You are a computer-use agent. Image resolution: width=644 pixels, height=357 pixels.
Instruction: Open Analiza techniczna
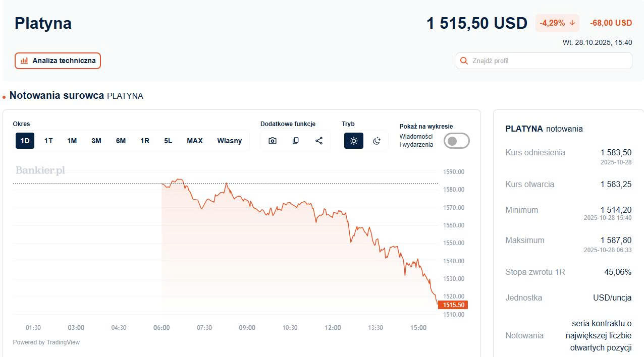[58, 61]
